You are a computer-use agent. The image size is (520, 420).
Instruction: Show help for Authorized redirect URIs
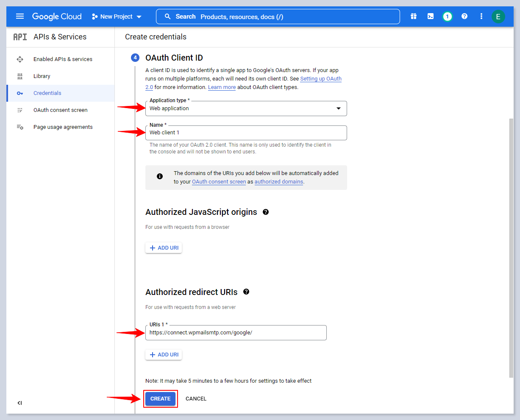(246, 292)
